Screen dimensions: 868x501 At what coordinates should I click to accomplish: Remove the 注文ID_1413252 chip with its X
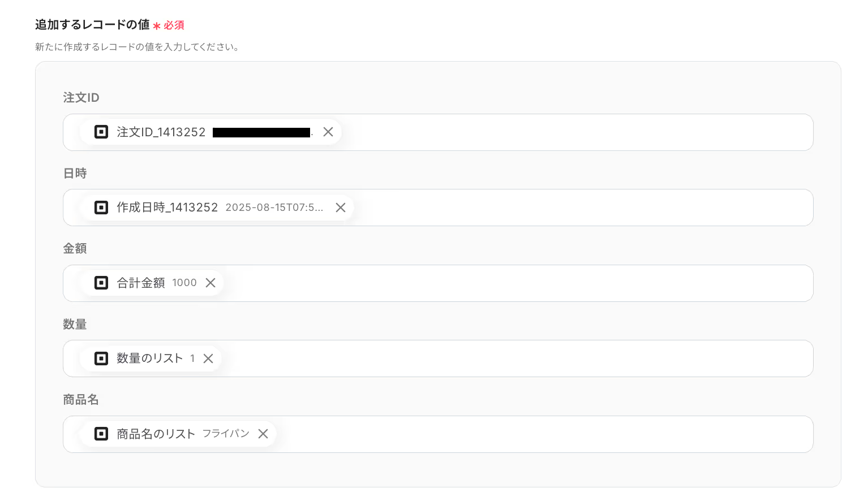[x=328, y=132]
